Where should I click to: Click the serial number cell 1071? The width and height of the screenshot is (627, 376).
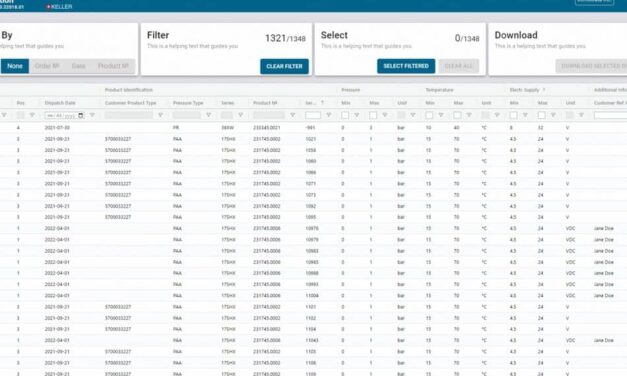(311, 184)
